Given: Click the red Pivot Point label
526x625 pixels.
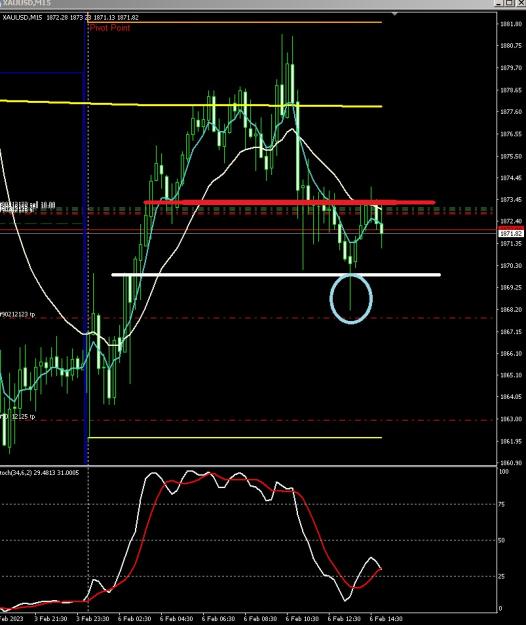Looking at the screenshot, I should tap(110, 28).
